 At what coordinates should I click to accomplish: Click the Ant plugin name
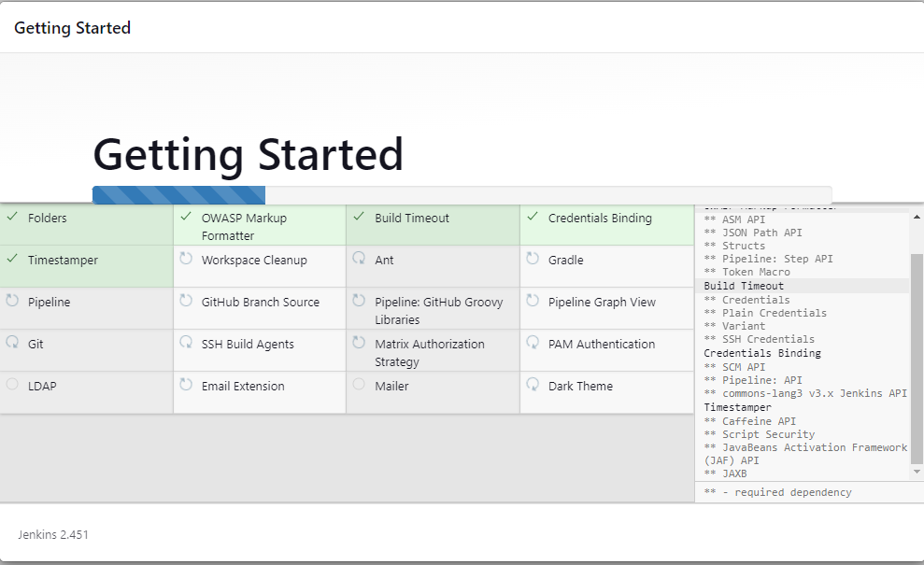tap(384, 260)
